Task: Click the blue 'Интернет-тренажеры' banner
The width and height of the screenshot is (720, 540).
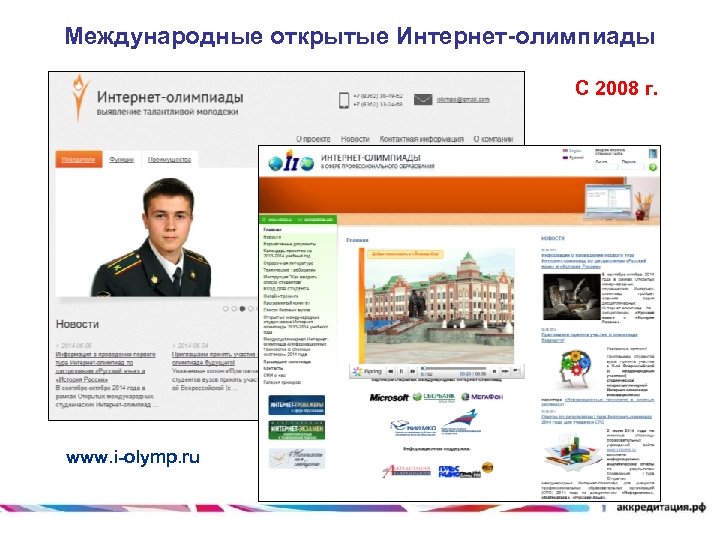Action: click(x=297, y=405)
